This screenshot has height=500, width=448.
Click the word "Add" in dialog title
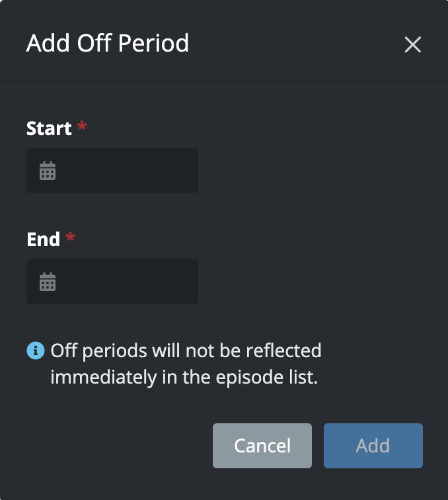(48, 44)
